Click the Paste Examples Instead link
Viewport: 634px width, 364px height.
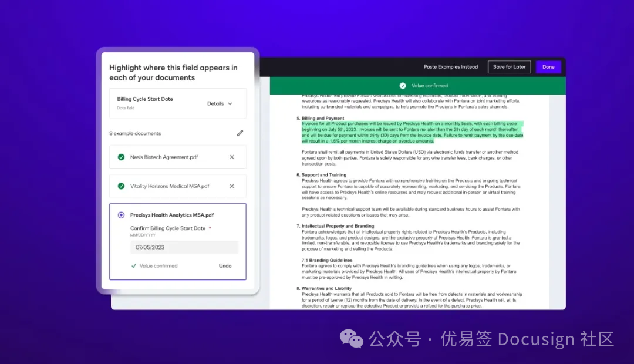coord(450,67)
